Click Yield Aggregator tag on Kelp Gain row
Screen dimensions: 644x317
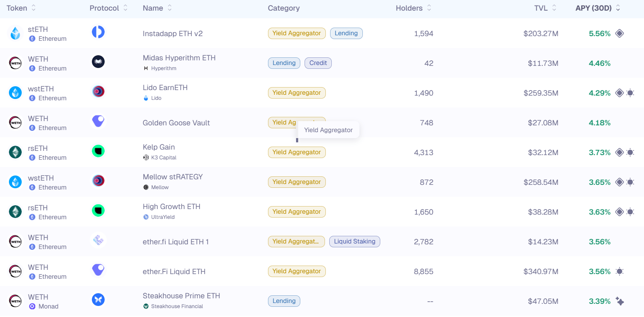(297, 152)
